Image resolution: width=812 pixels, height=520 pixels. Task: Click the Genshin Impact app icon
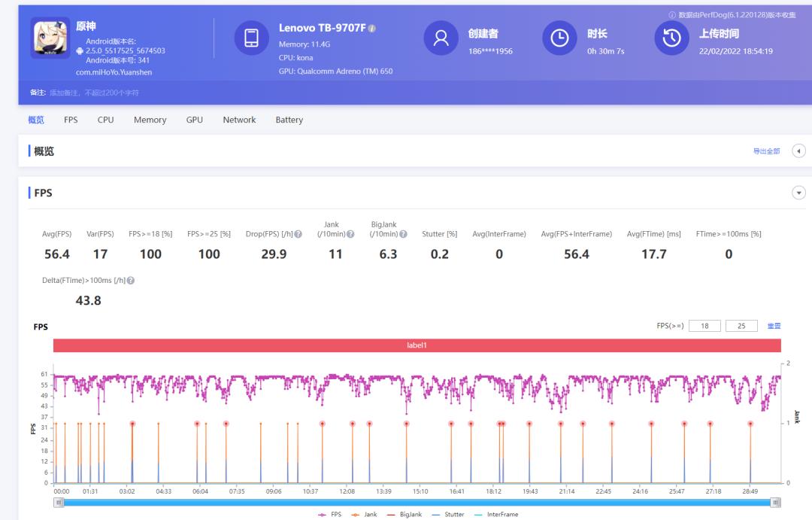click(x=50, y=38)
